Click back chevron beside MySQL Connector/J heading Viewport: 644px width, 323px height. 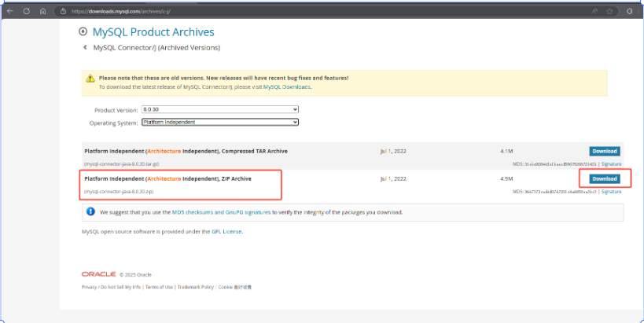pos(85,48)
